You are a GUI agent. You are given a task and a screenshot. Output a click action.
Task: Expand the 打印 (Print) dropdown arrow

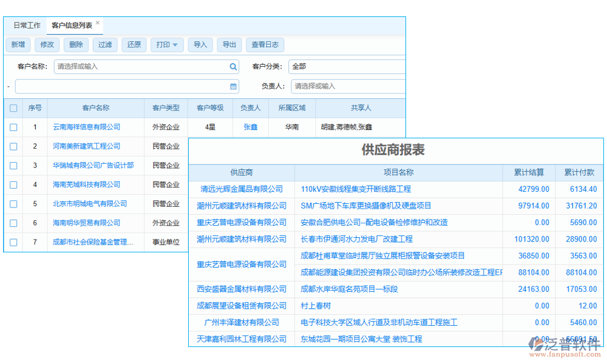(x=176, y=44)
